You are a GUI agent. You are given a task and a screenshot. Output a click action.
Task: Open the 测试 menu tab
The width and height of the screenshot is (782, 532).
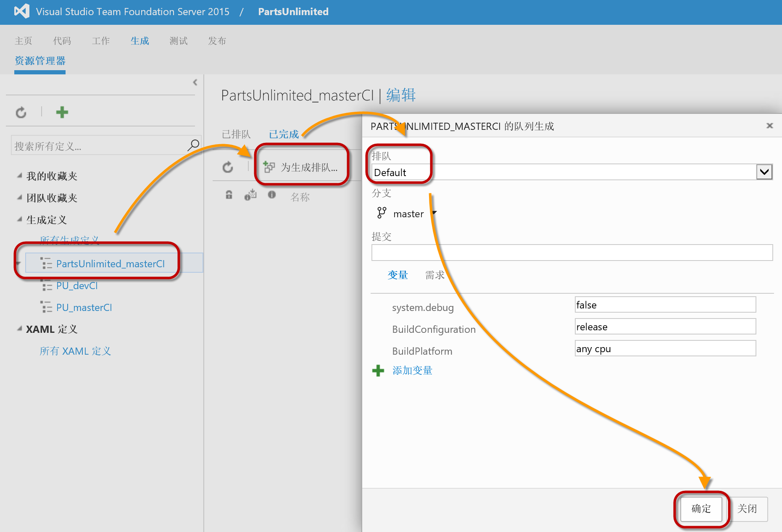pyautogui.click(x=179, y=41)
